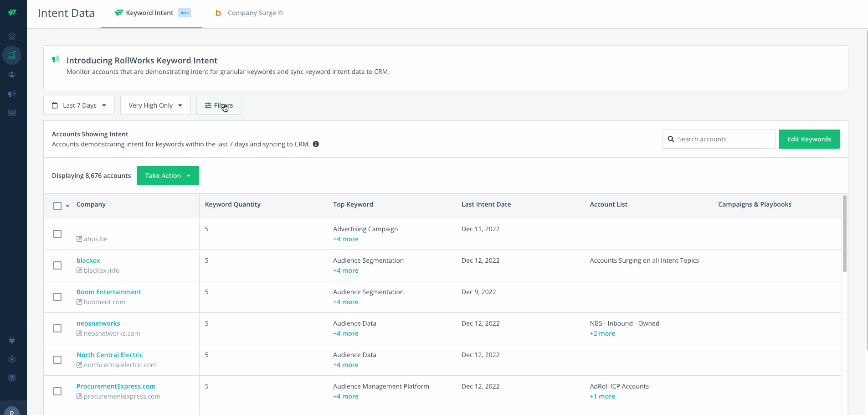Expand +4 more keywords for neosnetworks
Screen dimensions: 868x415
(346, 333)
